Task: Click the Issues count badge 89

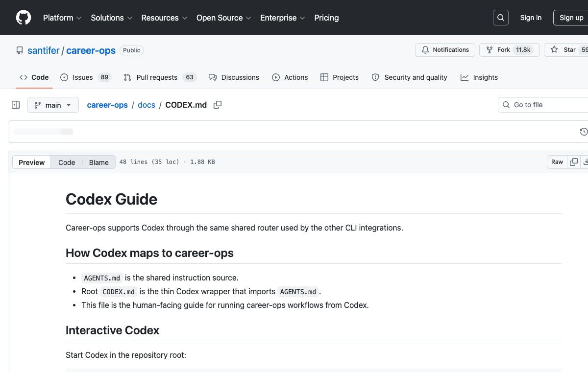Action: pyautogui.click(x=104, y=77)
